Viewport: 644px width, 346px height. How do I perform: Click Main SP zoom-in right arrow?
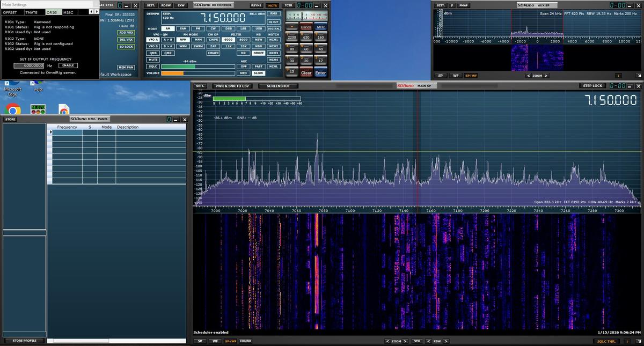(406, 341)
